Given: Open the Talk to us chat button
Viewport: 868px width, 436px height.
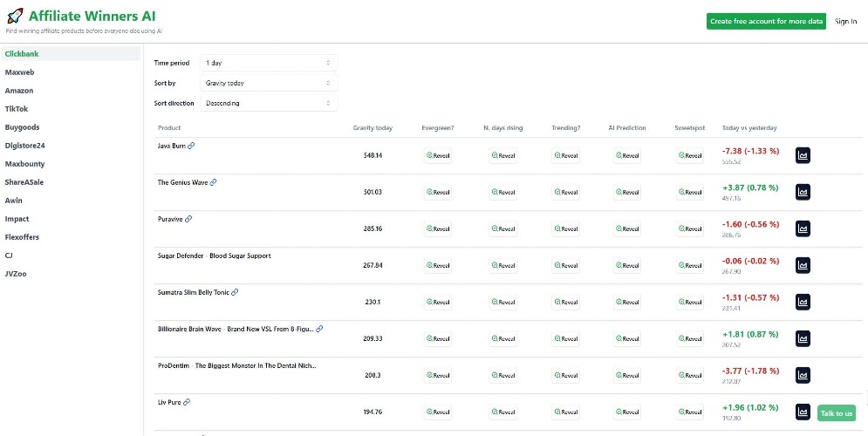Looking at the screenshot, I should 837,413.
